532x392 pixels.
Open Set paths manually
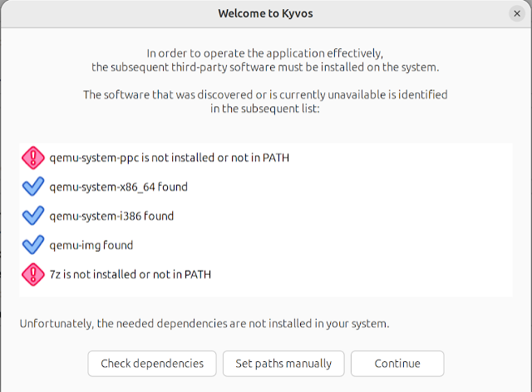tap(283, 364)
